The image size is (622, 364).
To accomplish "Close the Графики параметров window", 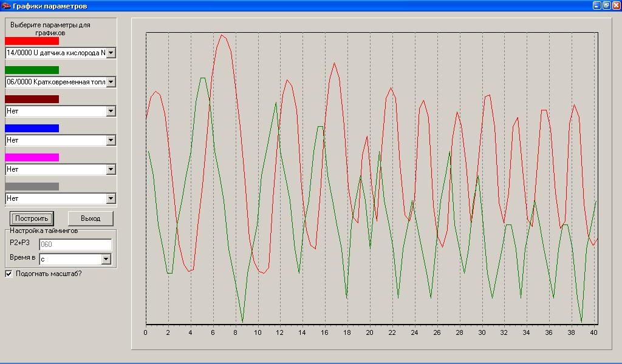I will 616,5.
